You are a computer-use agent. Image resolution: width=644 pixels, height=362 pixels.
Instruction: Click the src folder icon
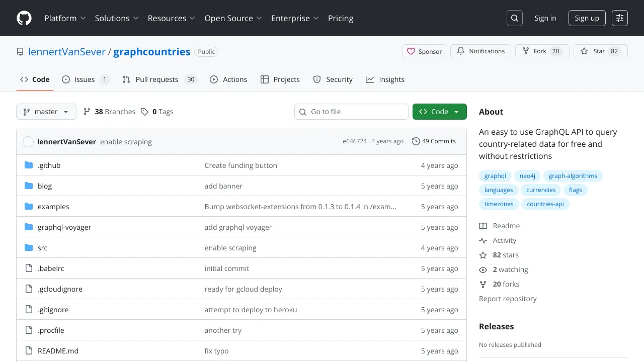[29, 248]
